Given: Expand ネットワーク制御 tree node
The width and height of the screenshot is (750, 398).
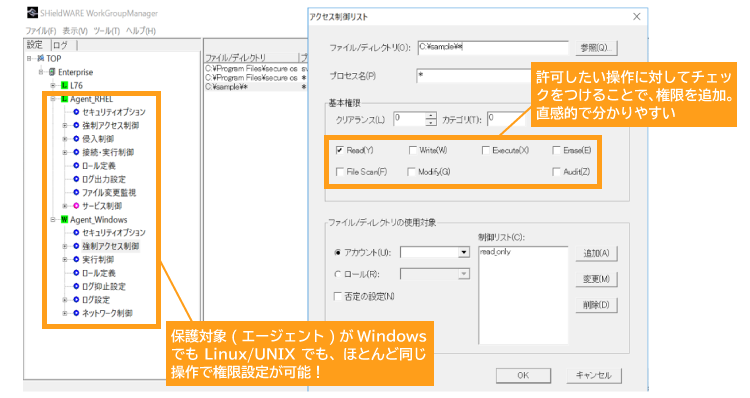Looking at the screenshot, I should [65, 313].
